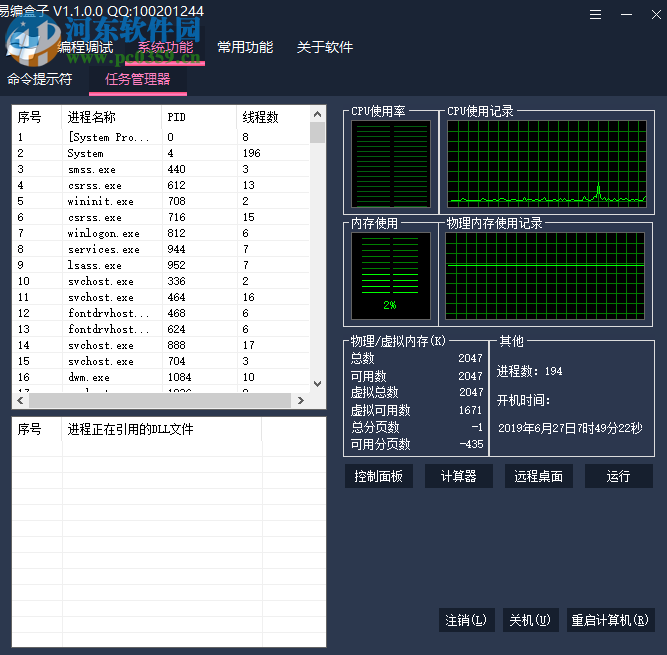Select fontdrvhost with PID 624

tap(161, 329)
